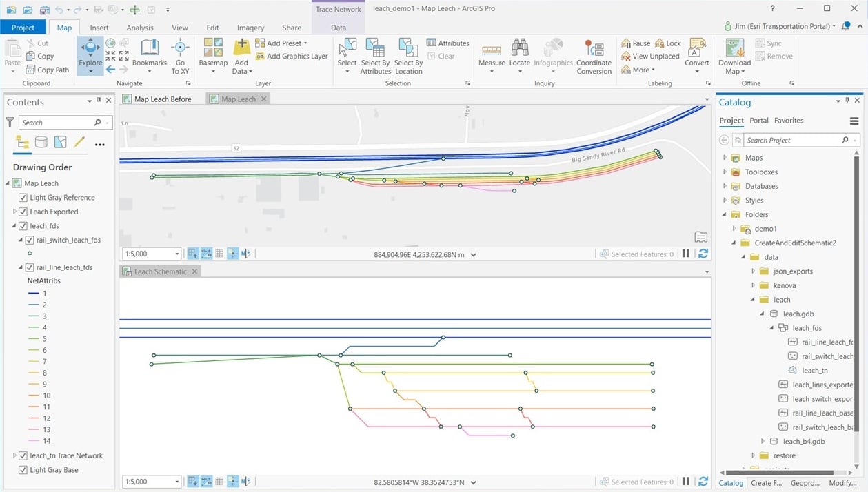Viewport: 868px width, 492px height.
Task: Toggle Light Gray Base layer checkbox
Action: tap(23, 470)
